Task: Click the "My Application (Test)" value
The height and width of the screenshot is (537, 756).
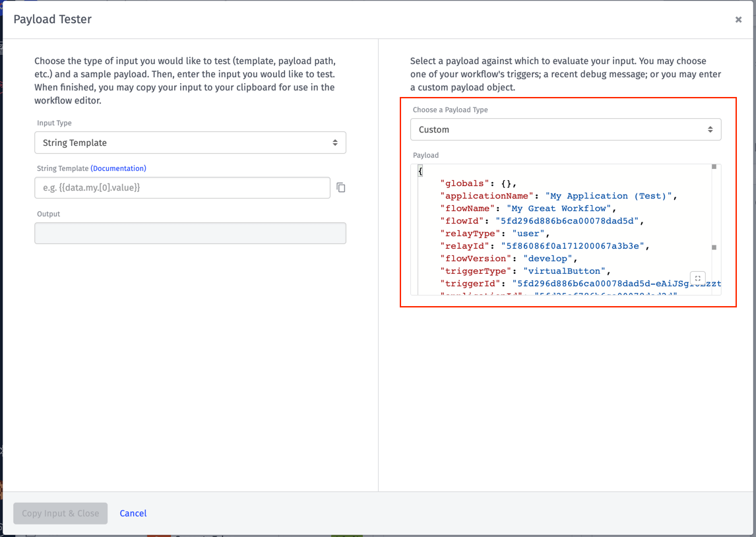Action: pos(608,196)
